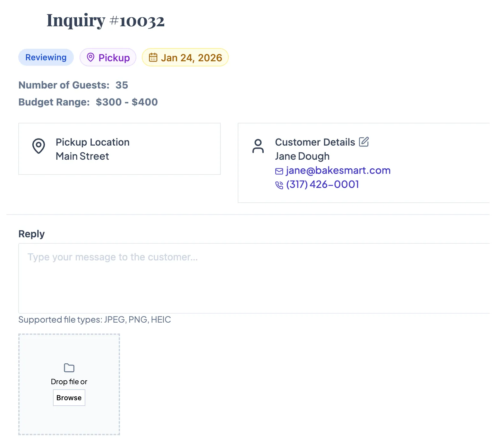The image size is (496, 448).
Task: Click the edit Customer Details pencil icon
Action: click(364, 142)
